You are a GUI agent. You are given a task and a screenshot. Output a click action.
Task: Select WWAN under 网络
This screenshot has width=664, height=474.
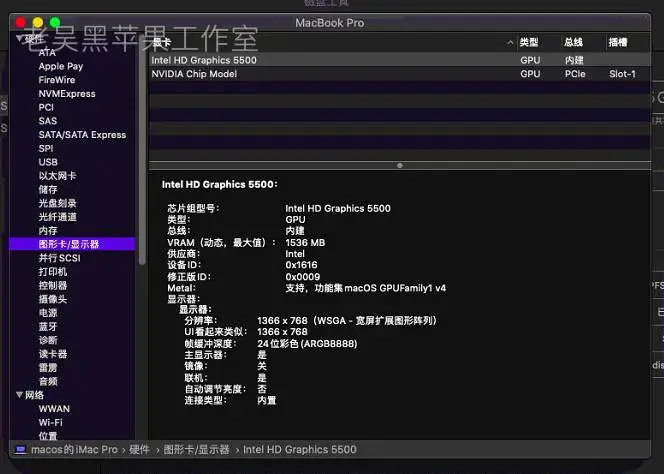pyautogui.click(x=54, y=409)
